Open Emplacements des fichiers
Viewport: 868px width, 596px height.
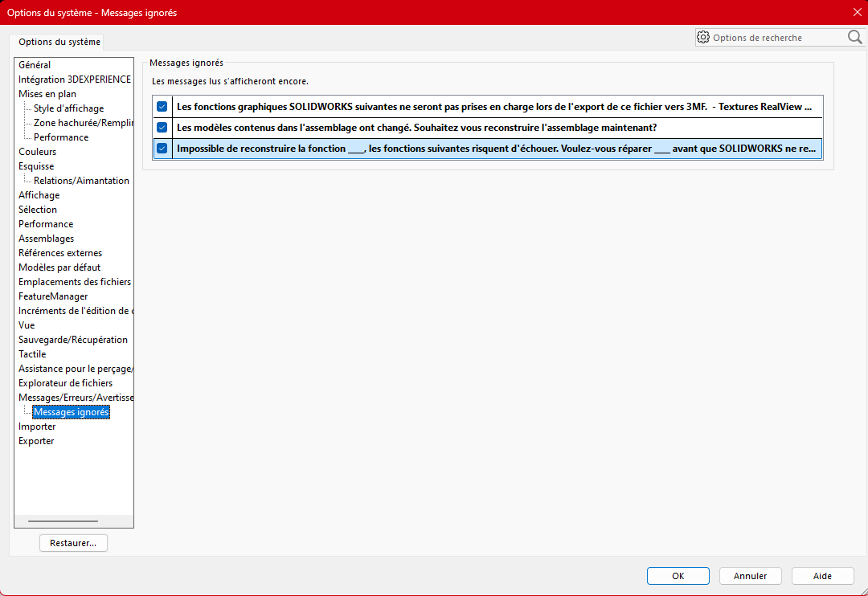pos(75,282)
